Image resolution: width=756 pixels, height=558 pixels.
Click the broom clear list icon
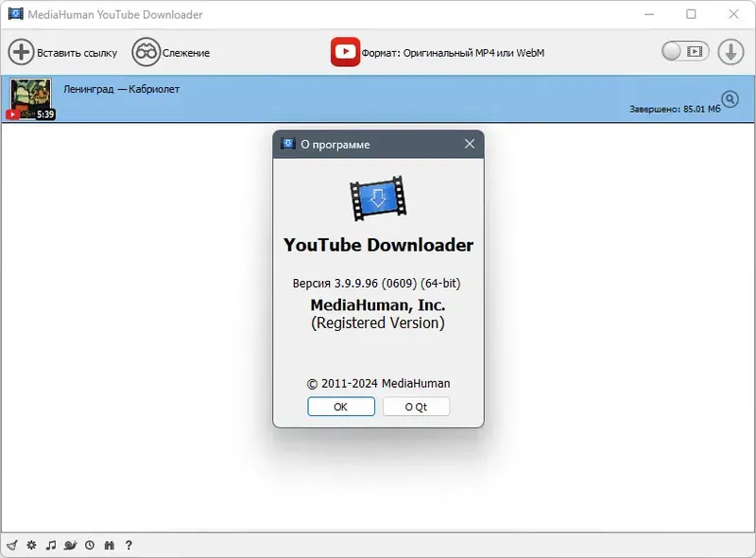(x=12, y=545)
